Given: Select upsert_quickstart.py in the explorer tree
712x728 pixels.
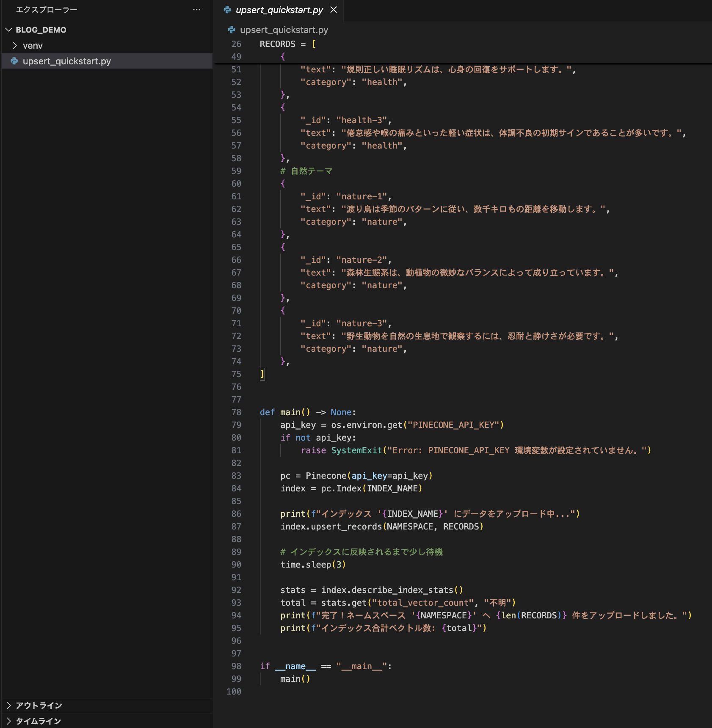Looking at the screenshot, I should coord(66,61).
